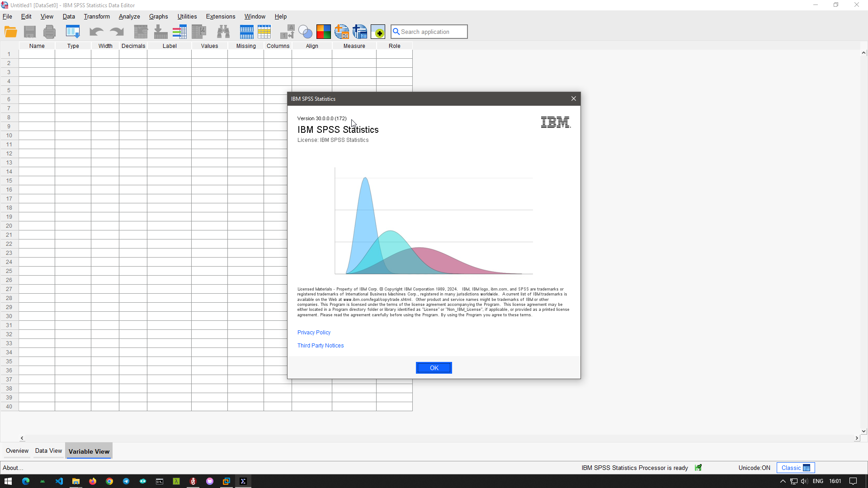The height and width of the screenshot is (488, 868).
Task: Click the Classic workspace toggle button
Action: click(796, 468)
